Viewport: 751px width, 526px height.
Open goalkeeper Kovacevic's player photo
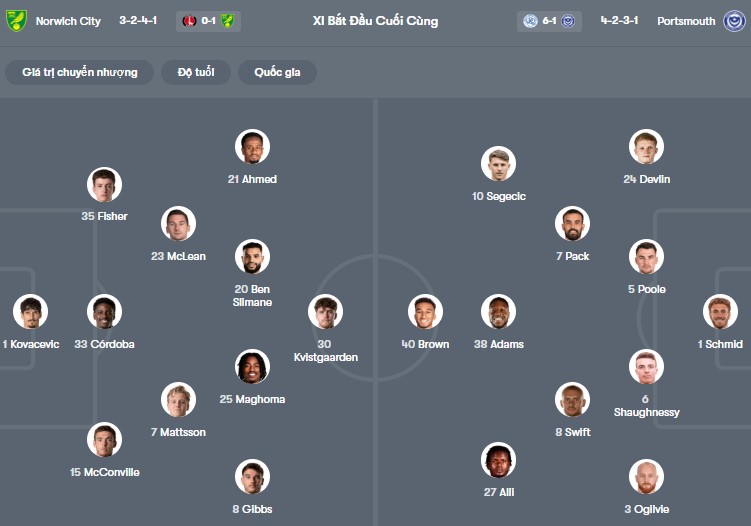pyautogui.click(x=31, y=312)
